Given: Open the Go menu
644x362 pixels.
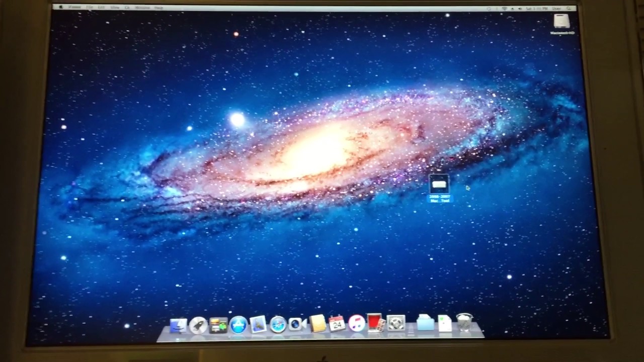Looking at the screenshot, I should [127, 8].
